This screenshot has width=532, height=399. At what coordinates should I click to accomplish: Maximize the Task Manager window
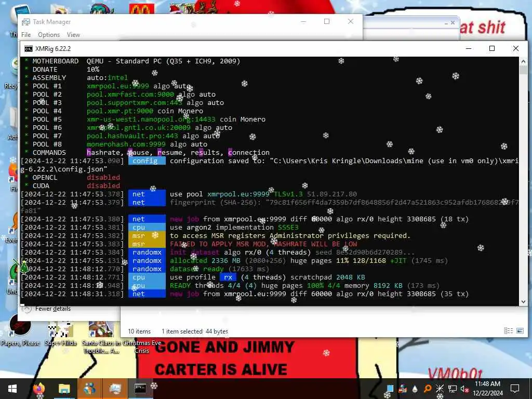pyautogui.click(x=327, y=22)
